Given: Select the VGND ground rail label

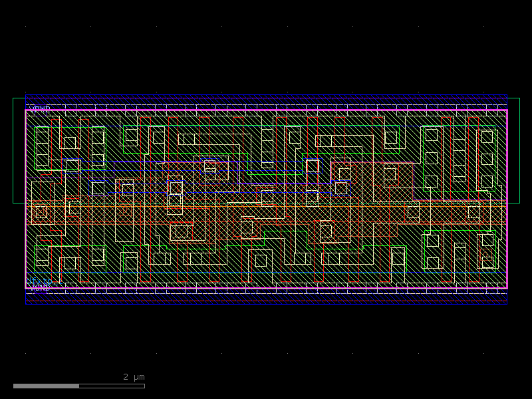Looking at the screenshot, I should pyautogui.click(x=40, y=288).
